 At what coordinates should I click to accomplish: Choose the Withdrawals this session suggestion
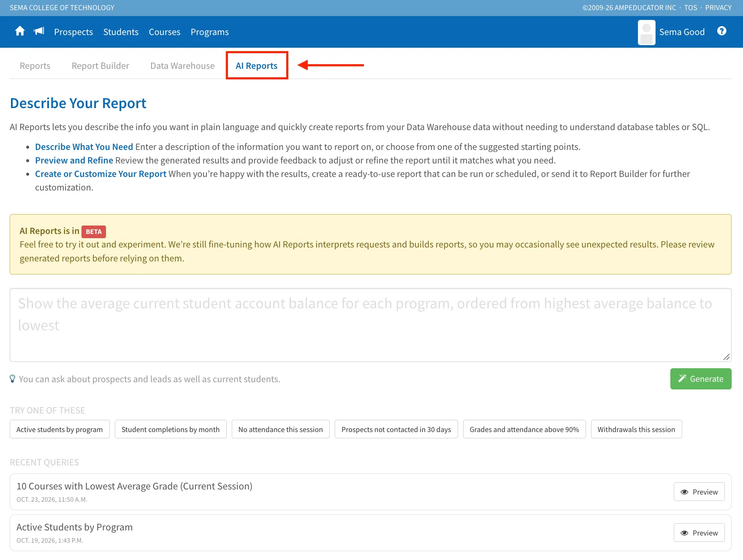636,430
